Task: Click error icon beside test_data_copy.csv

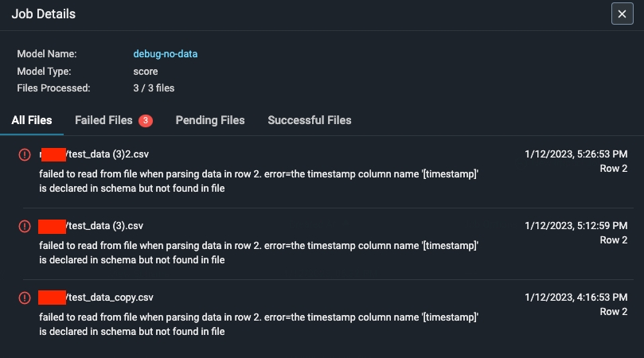Action: [x=25, y=298]
